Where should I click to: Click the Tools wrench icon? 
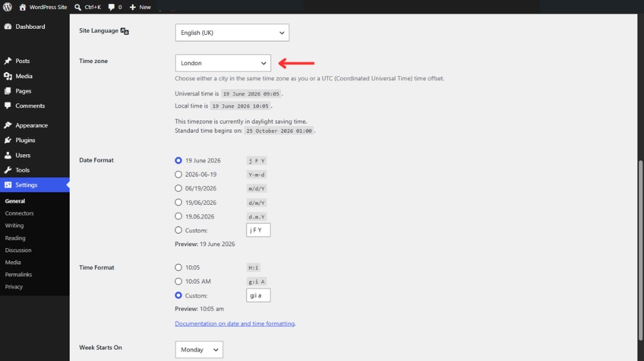click(8, 170)
